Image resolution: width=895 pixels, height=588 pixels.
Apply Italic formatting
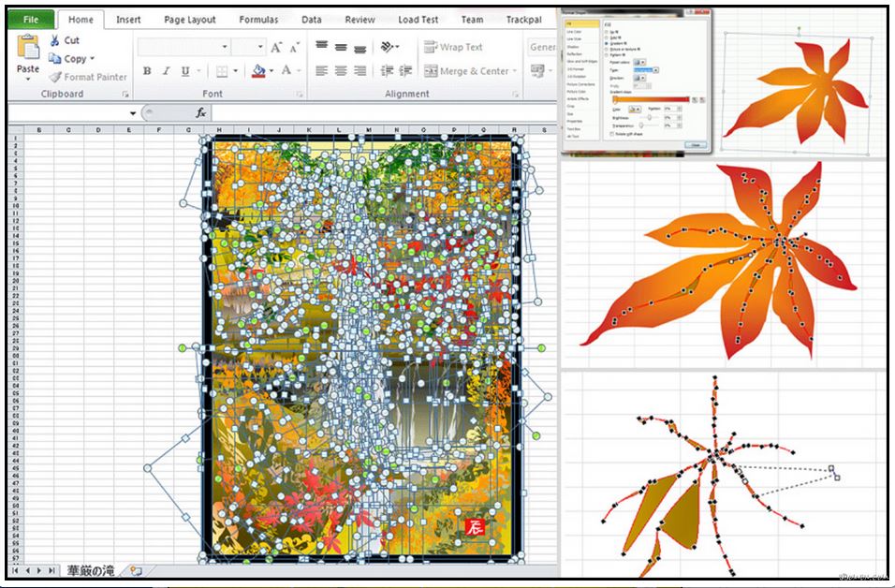pyautogui.click(x=166, y=71)
